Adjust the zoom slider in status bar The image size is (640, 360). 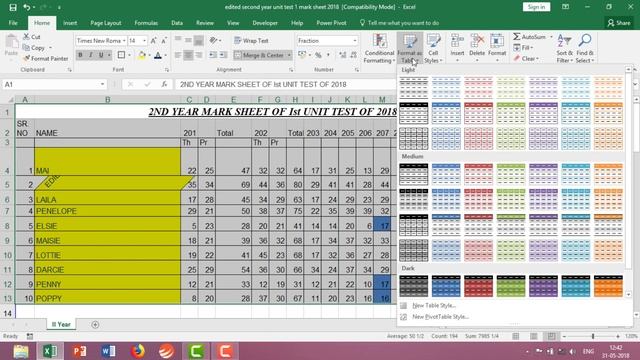[x=593, y=336]
